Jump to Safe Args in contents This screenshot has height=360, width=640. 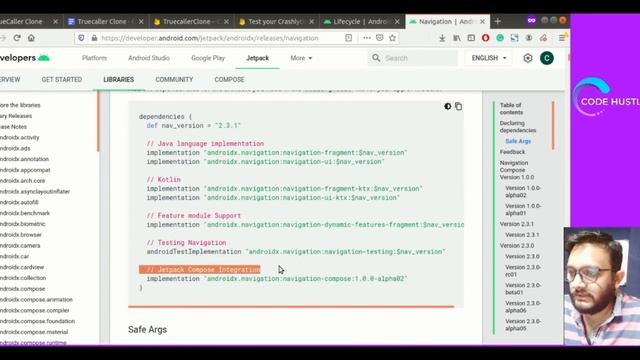pyautogui.click(x=518, y=141)
